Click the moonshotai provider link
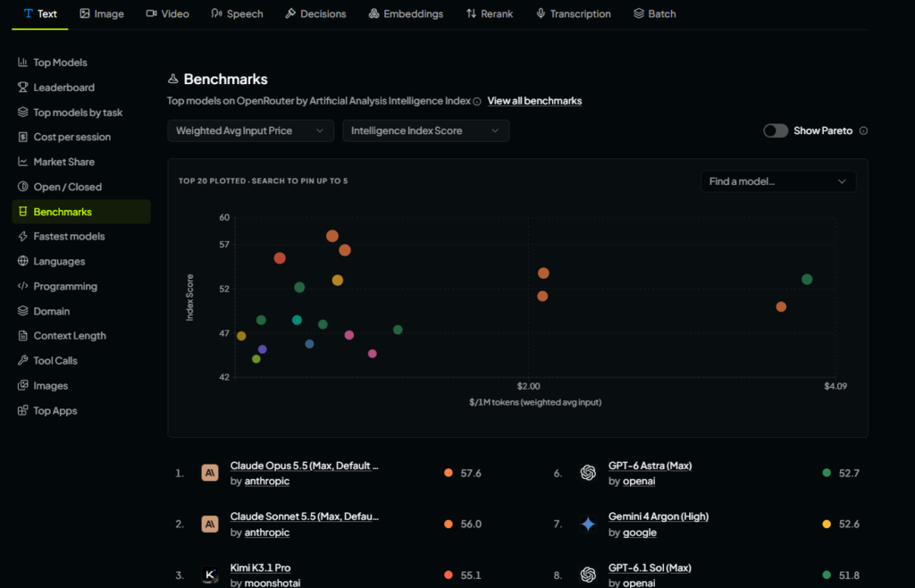The height and width of the screenshot is (588, 915). (x=273, y=582)
